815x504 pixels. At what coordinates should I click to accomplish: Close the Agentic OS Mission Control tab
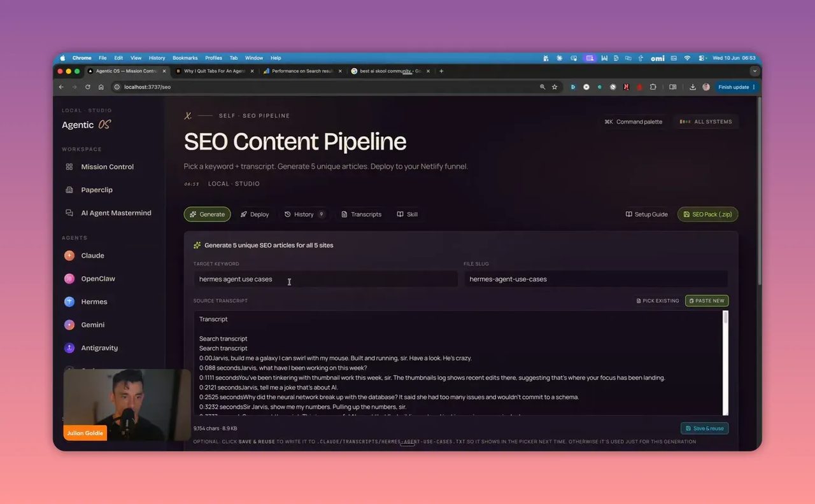click(x=164, y=71)
